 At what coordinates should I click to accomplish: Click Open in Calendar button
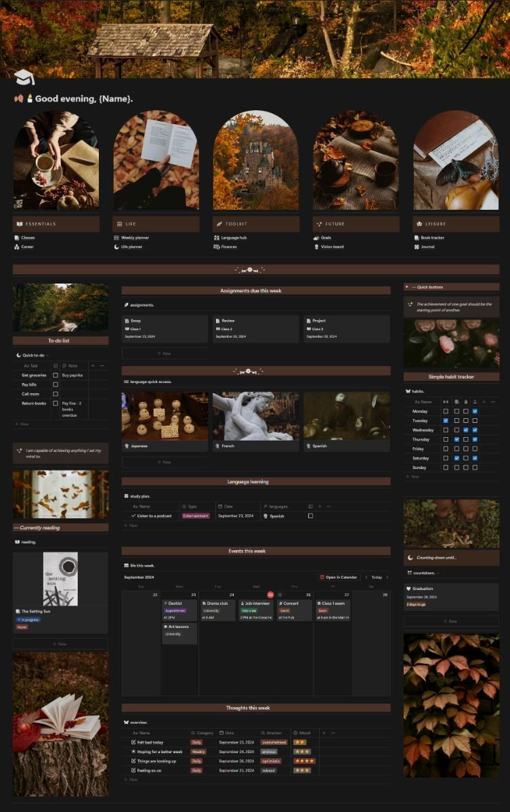pos(339,577)
